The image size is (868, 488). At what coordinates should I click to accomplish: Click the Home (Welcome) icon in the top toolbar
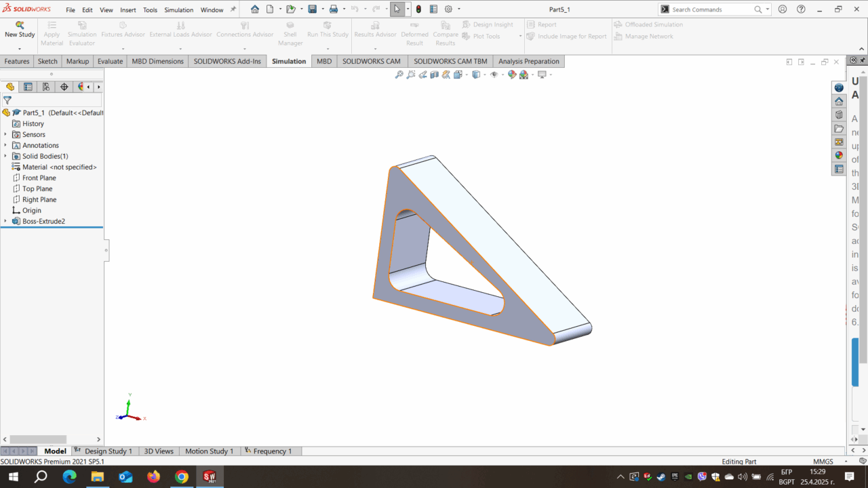(255, 9)
